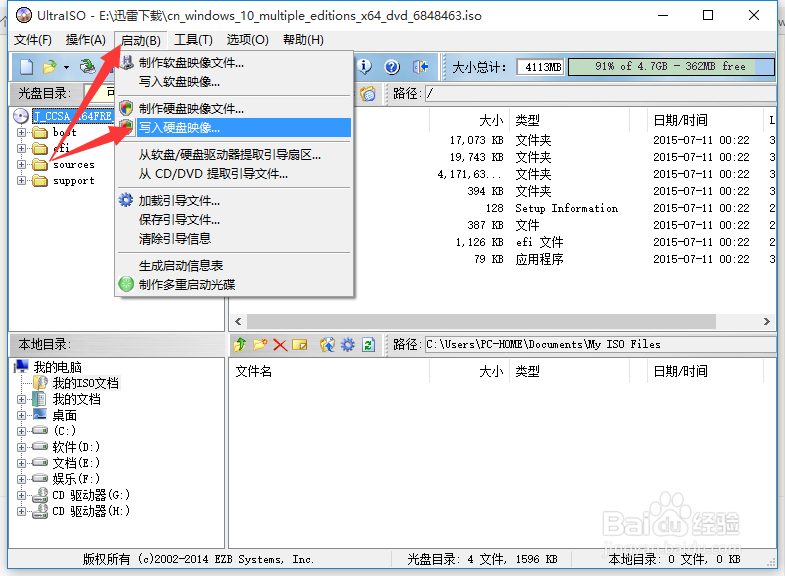
Task: Click the new folder icon in local toolbar
Action: point(260,344)
